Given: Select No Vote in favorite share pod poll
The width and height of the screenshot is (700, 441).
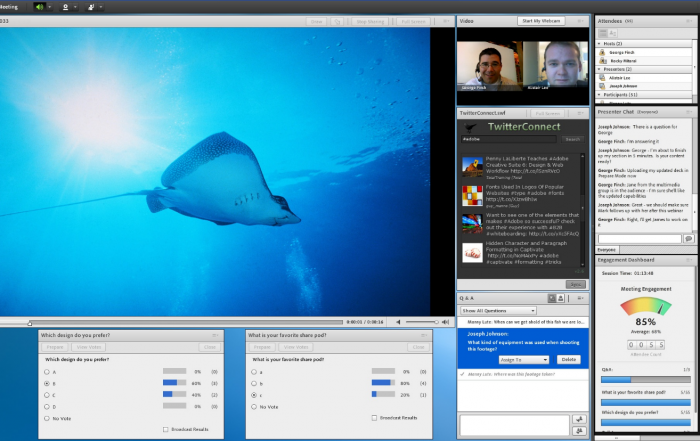Looking at the screenshot, I should point(252,407).
